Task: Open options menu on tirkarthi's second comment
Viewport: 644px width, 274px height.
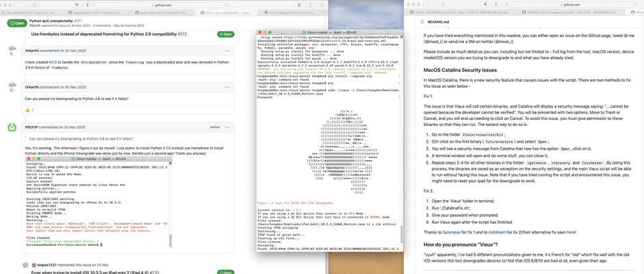Action: coord(227,87)
